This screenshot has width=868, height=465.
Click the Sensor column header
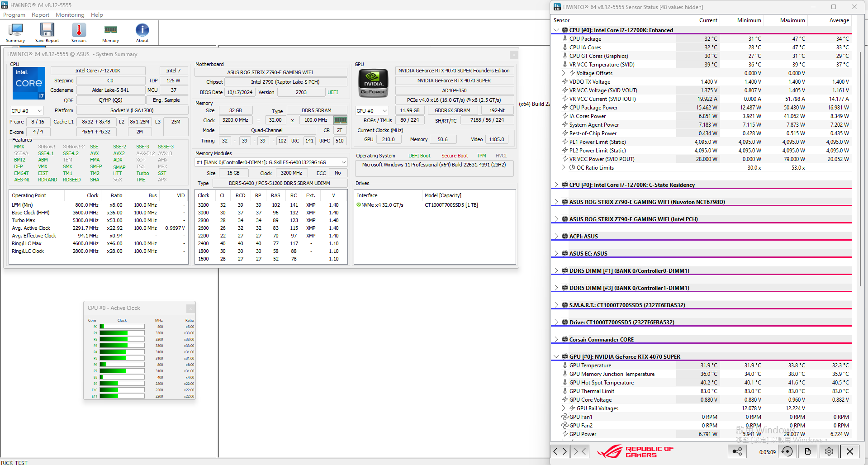(x=613, y=20)
